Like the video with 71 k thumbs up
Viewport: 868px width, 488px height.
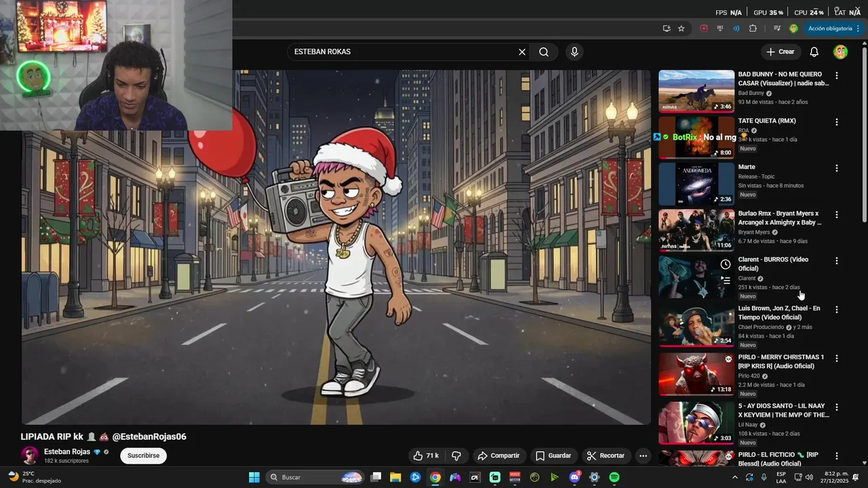426,456
